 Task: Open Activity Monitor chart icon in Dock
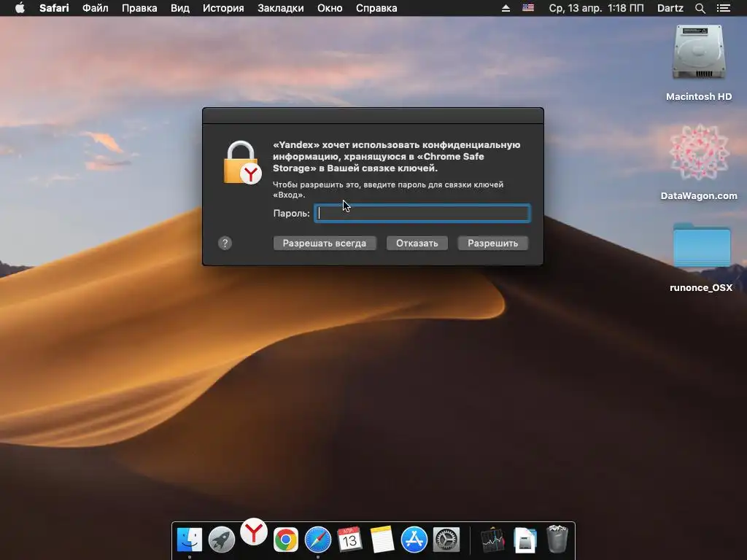pos(492,540)
